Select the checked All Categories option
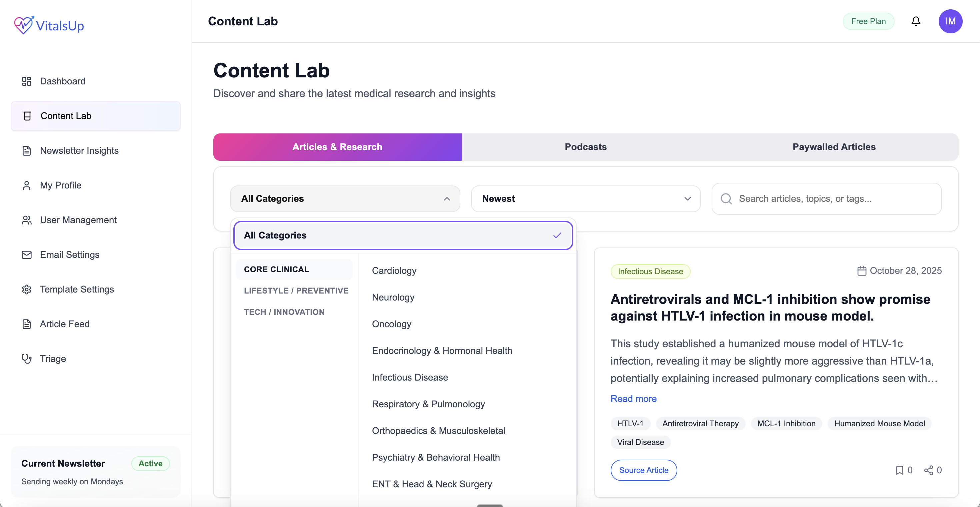This screenshot has width=980, height=507. pos(403,235)
